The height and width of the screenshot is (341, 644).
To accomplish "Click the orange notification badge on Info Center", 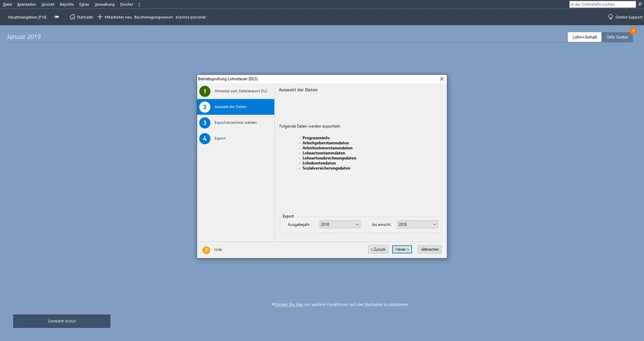I will coord(633,31).
